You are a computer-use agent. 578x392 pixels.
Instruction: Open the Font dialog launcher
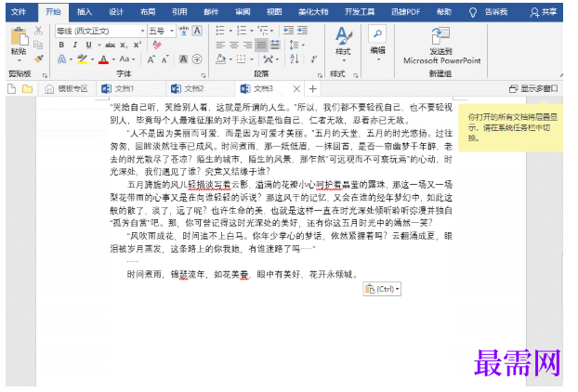tap(204, 75)
